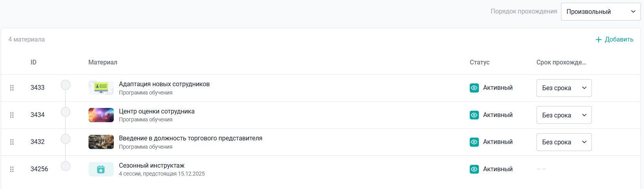Click calendar star icon of Сезонный инструктаж
Image resolution: width=644 pixels, height=189 pixels.
click(101, 169)
